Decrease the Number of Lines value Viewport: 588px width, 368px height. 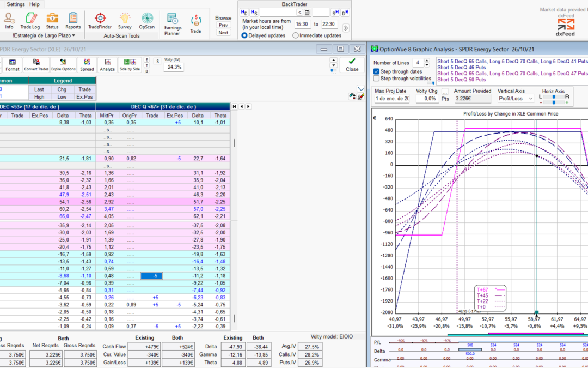[x=427, y=64]
